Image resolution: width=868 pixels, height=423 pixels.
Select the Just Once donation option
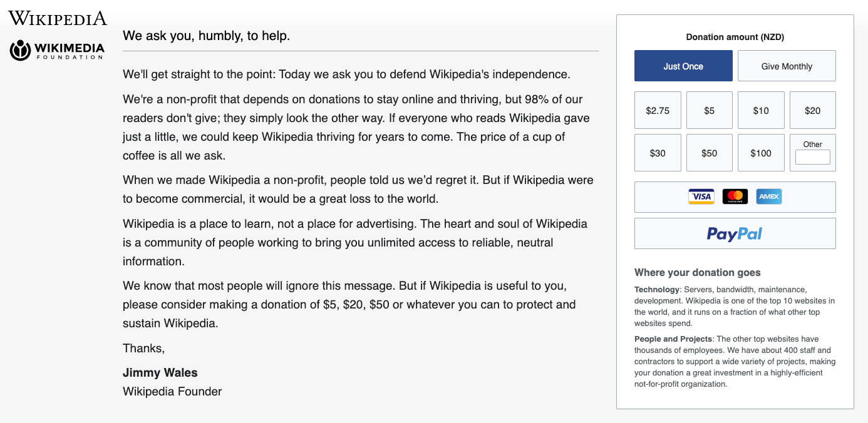pyautogui.click(x=683, y=65)
